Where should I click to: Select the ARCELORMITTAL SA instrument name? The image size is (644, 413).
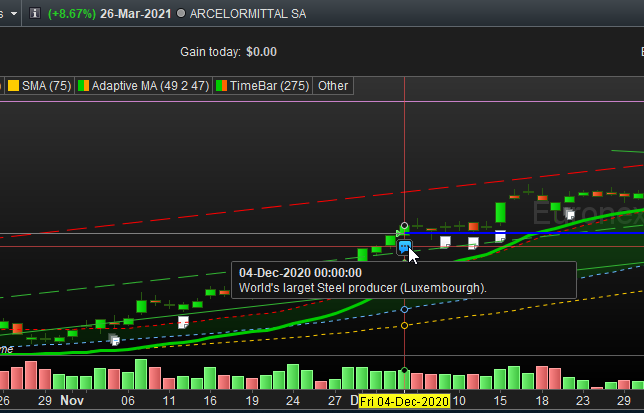(248, 14)
